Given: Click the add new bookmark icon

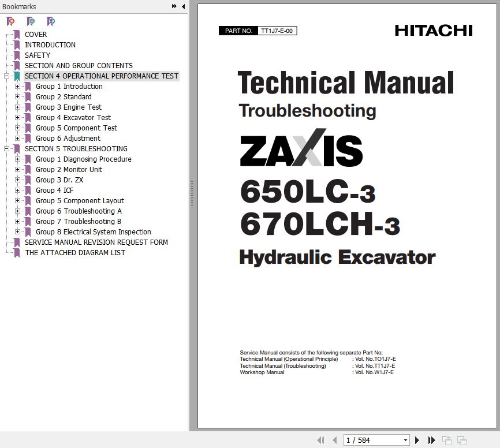Looking at the screenshot, I should coord(31,21).
